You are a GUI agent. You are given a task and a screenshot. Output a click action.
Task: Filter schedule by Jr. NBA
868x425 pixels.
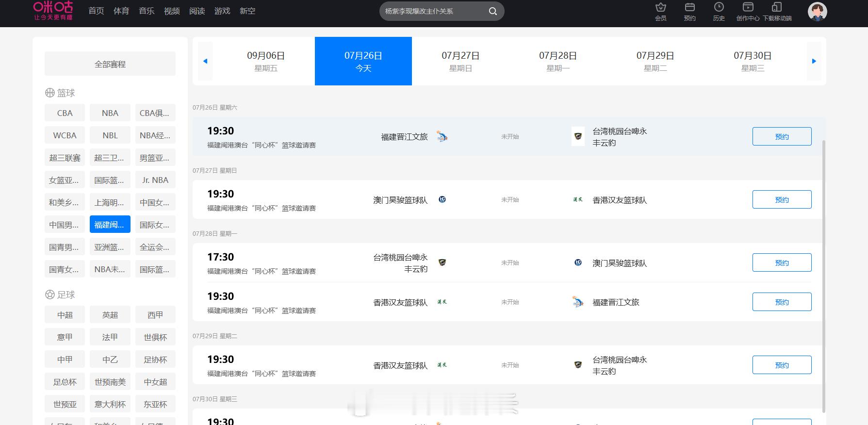pyautogui.click(x=155, y=180)
